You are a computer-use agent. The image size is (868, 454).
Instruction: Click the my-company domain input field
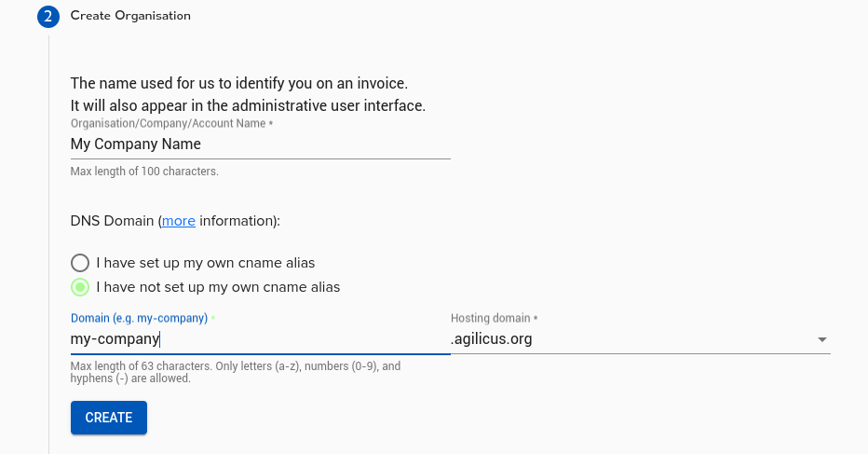click(x=260, y=338)
